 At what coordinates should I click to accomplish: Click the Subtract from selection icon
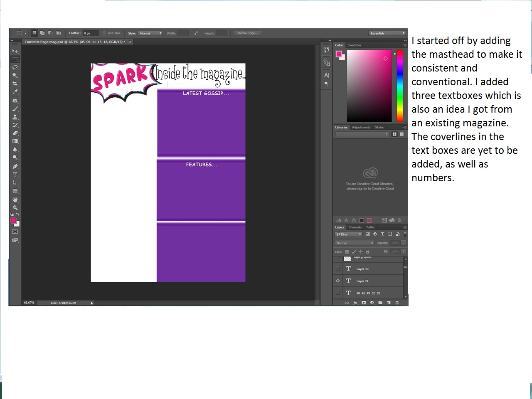50,33
